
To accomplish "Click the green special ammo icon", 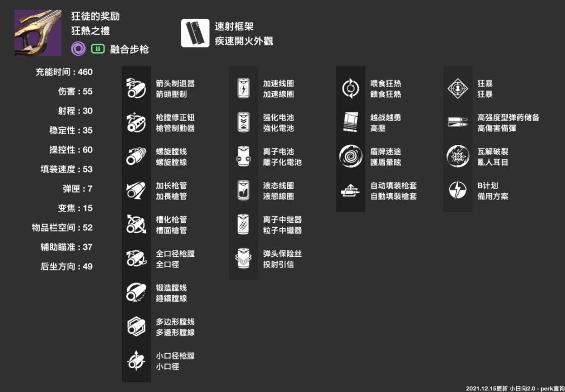I will tap(98, 49).
